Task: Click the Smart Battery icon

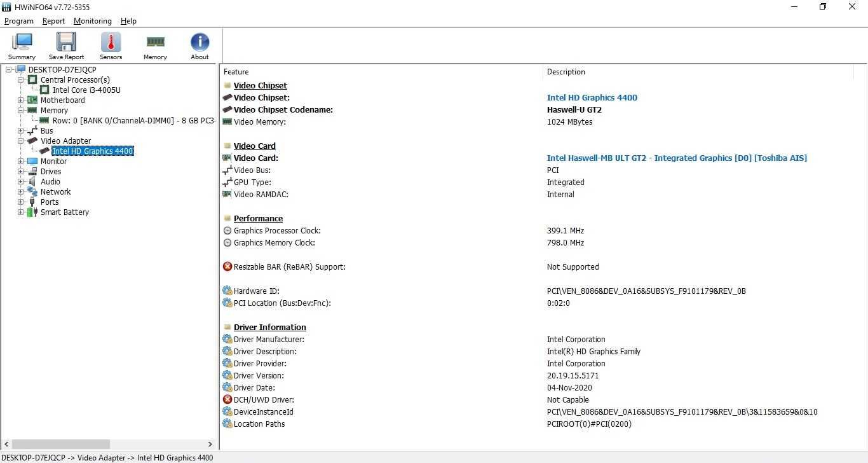Action: tap(32, 212)
